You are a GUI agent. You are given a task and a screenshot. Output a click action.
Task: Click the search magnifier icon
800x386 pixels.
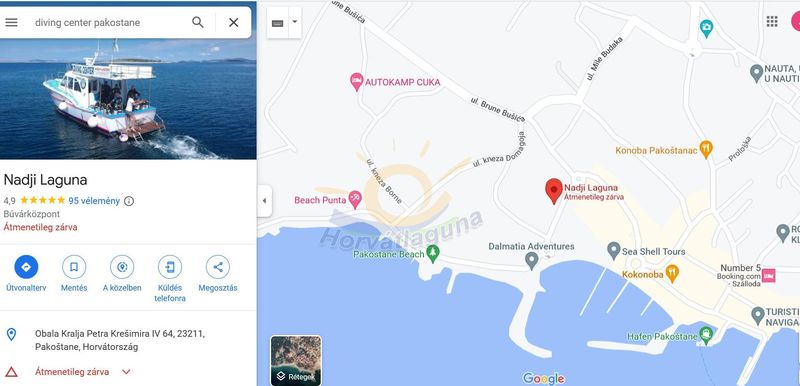(x=197, y=22)
